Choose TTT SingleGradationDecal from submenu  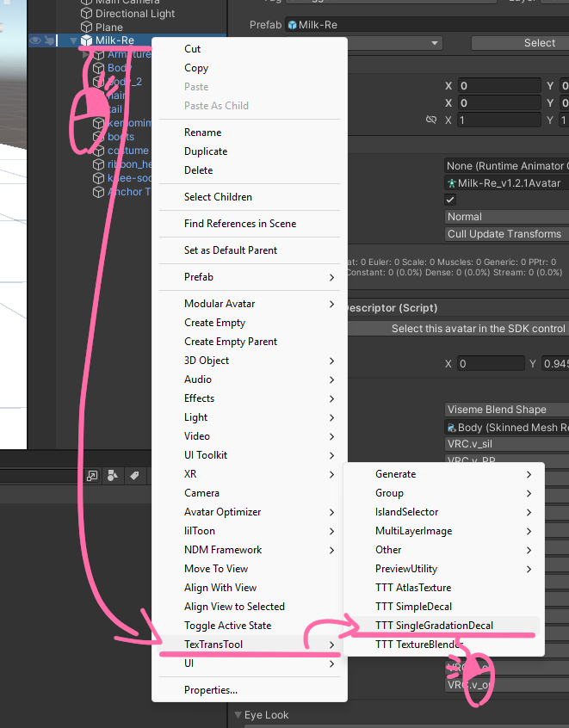(434, 626)
